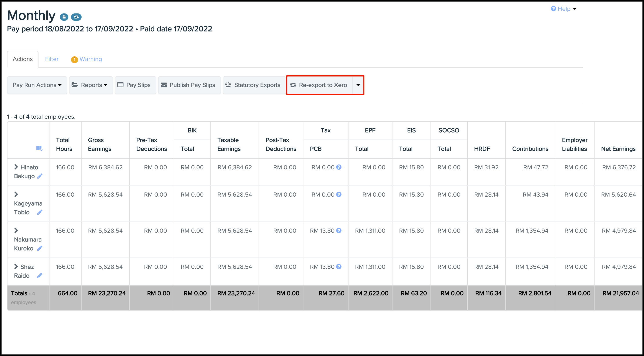Click the Xero export badge beside Monthly
Screen dimensions: 644x356
pos(76,17)
